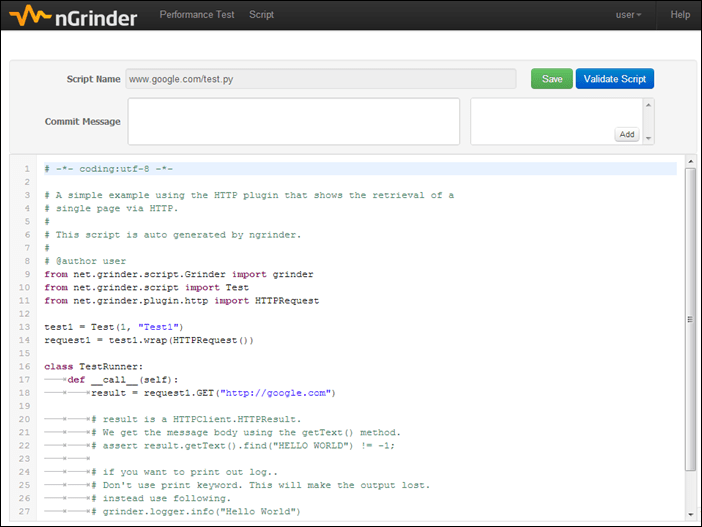Click the comment with grinder.logger.info("Hello World")

pos(196,511)
